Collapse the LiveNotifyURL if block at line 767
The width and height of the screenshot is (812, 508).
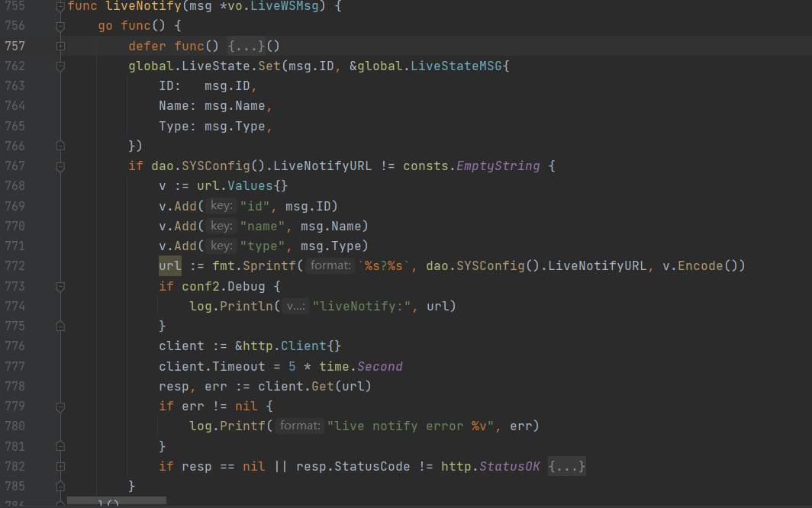(x=60, y=166)
